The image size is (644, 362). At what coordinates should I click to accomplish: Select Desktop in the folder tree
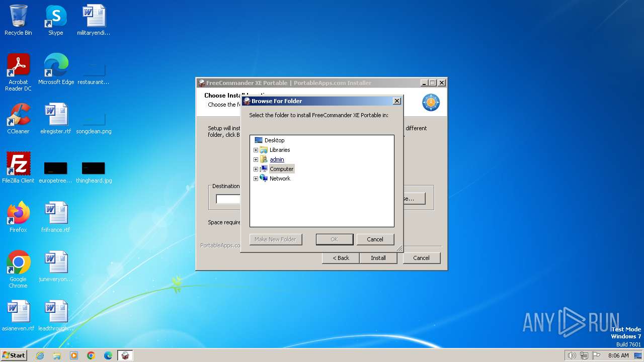click(274, 140)
